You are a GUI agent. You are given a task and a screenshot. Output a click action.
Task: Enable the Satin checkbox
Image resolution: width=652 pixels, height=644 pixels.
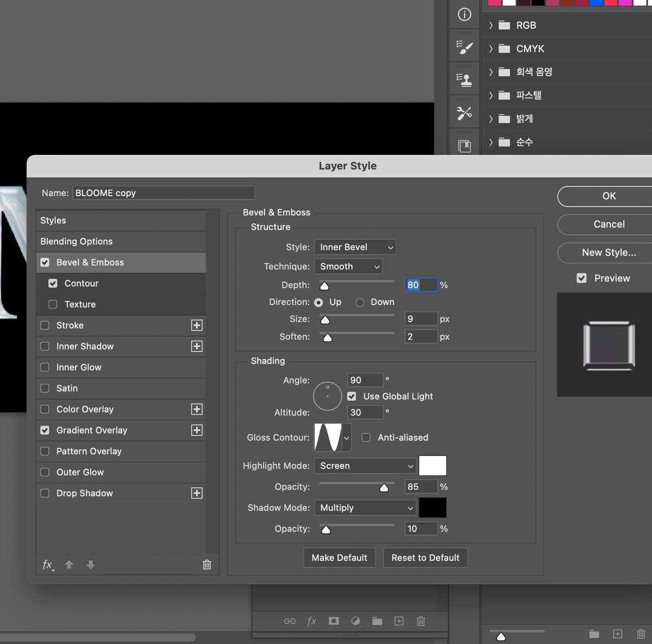[45, 388]
